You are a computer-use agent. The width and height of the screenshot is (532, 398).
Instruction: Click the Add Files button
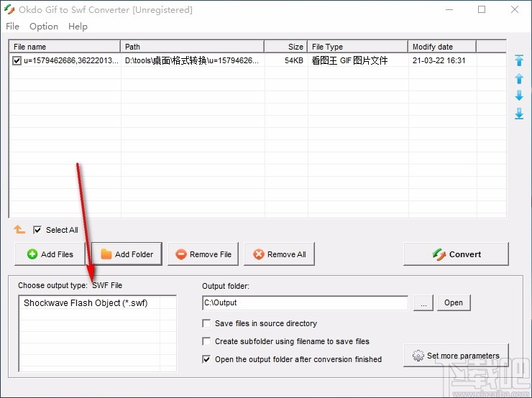tap(50, 254)
